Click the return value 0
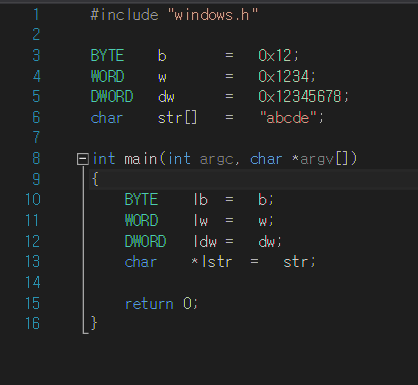418x385 pixels. 187,304
